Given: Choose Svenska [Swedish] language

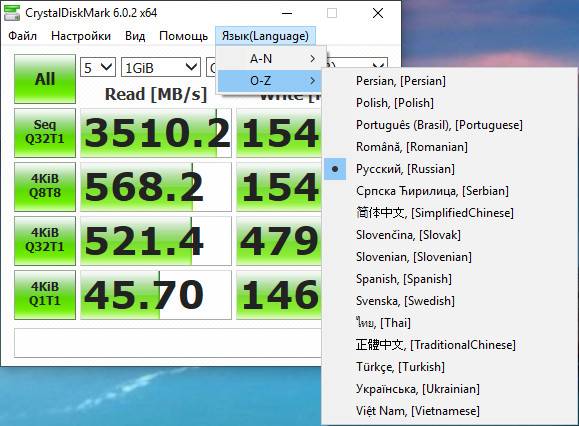Looking at the screenshot, I should coord(450,301).
